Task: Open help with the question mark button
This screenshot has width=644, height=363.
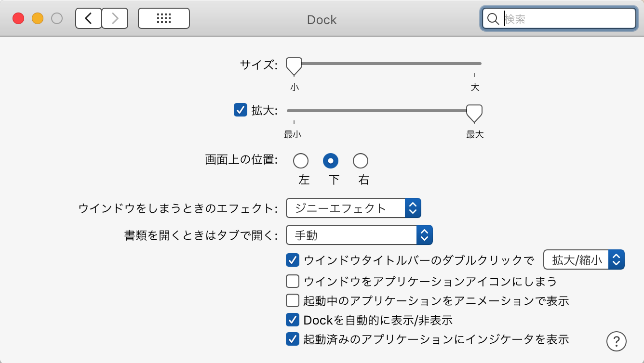Action: tap(617, 341)
